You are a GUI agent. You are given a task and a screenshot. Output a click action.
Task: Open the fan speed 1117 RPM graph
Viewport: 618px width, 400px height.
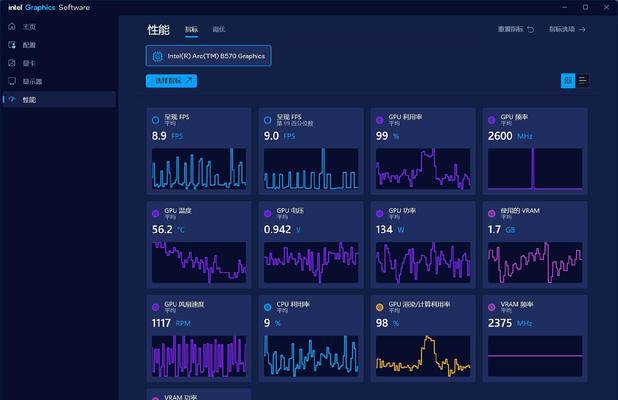199,356
